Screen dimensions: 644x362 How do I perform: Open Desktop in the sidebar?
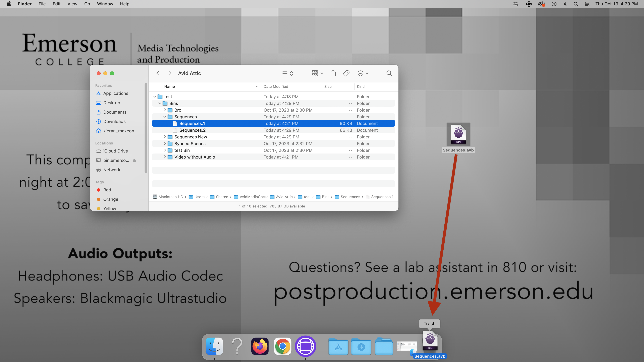click(x=112, y=103)
